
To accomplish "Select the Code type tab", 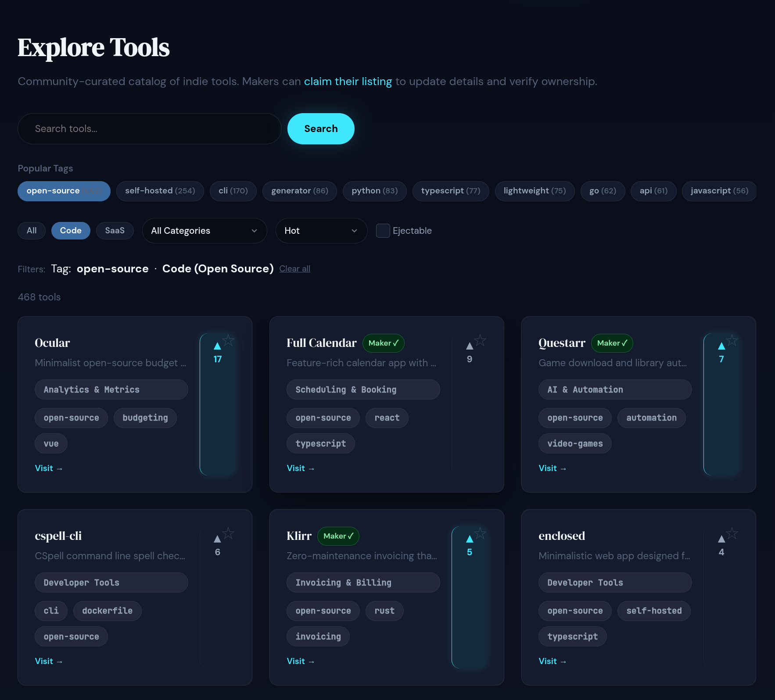I will point(71,231).
